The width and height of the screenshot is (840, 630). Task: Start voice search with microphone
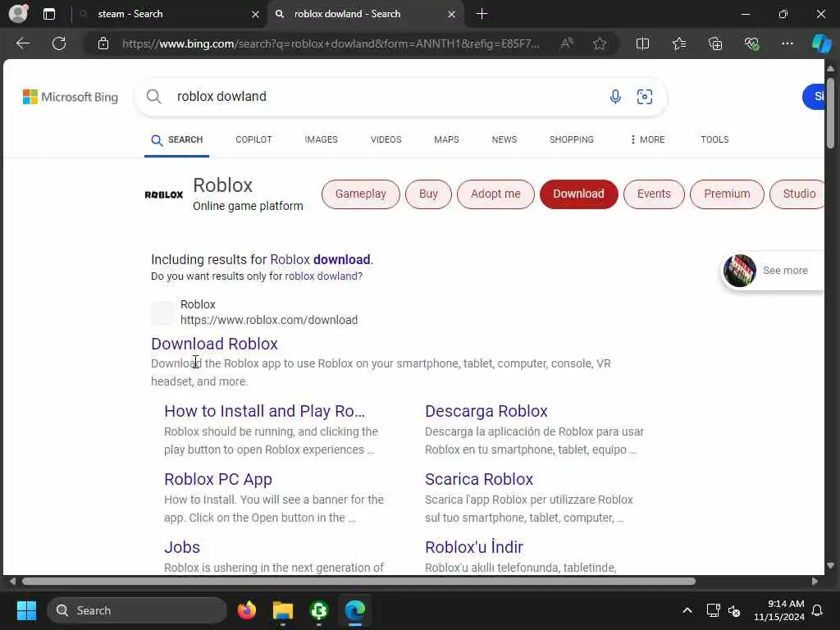click(615, 97)
